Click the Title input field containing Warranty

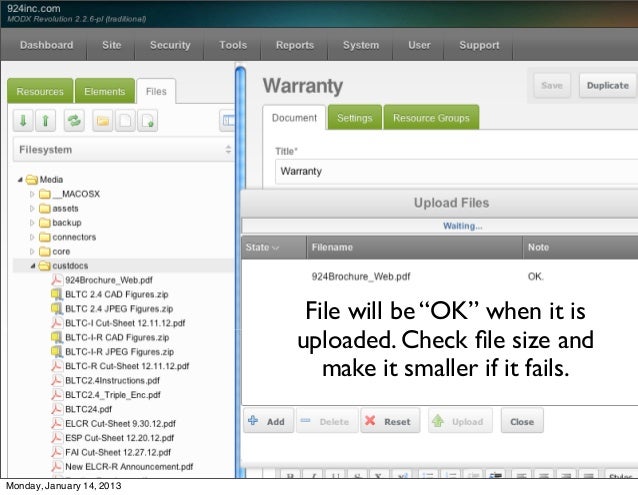click(x=457, y=171)
